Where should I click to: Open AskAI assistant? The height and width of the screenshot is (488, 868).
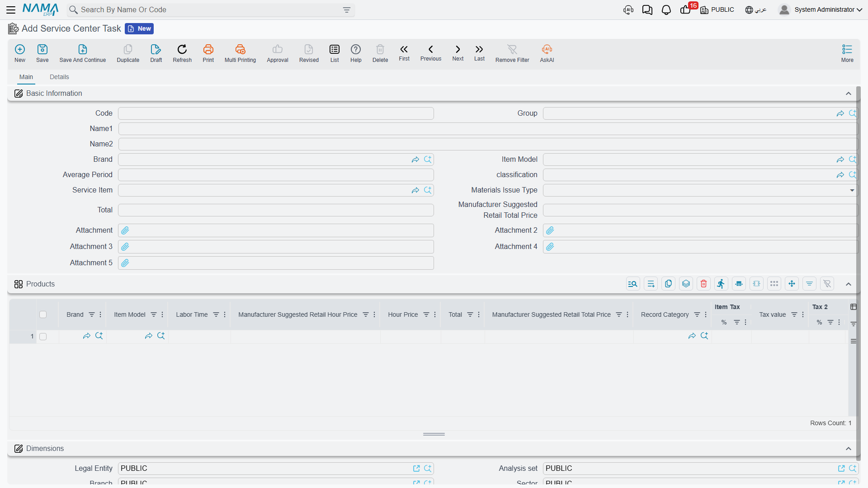click(547, 53)
